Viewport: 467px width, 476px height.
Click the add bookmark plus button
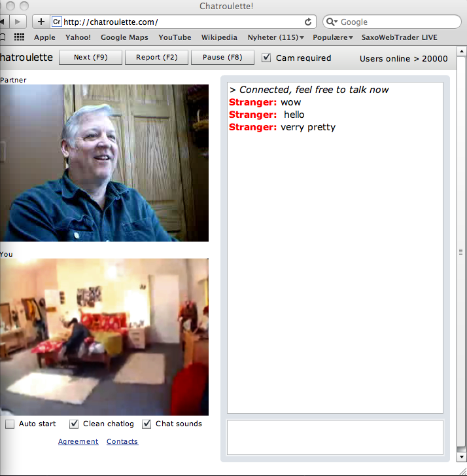[41, 22]
